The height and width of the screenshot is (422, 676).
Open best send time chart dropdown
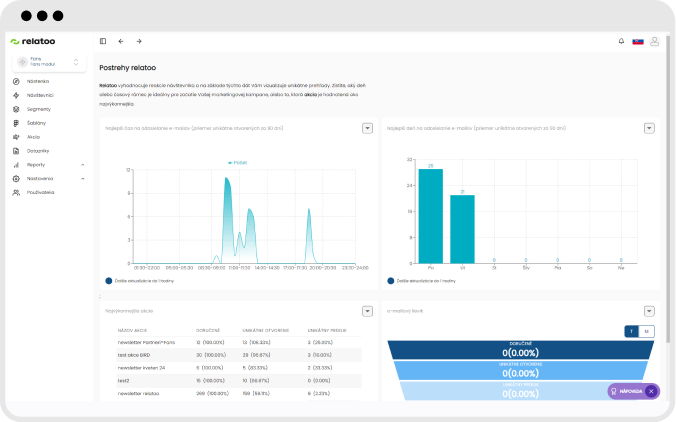[367, 128]
